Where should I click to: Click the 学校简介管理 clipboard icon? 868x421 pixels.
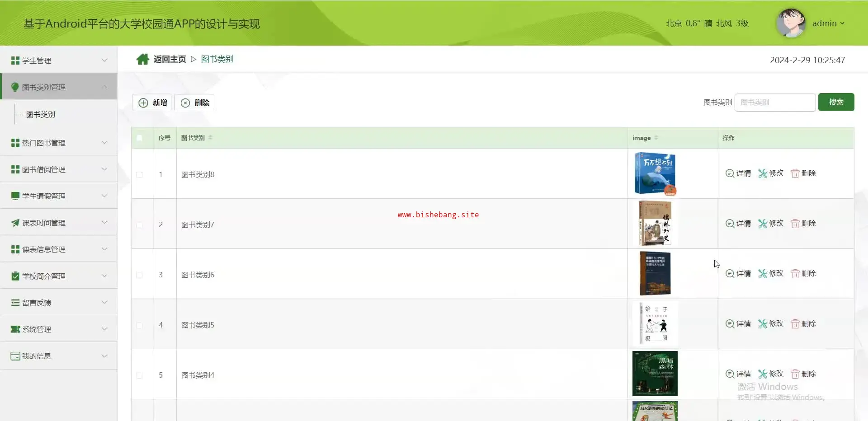tap(15, 276)
